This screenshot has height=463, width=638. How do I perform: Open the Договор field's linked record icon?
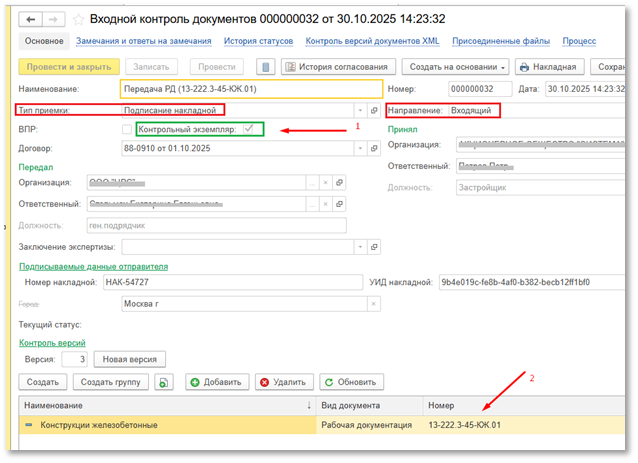[372, 148]
